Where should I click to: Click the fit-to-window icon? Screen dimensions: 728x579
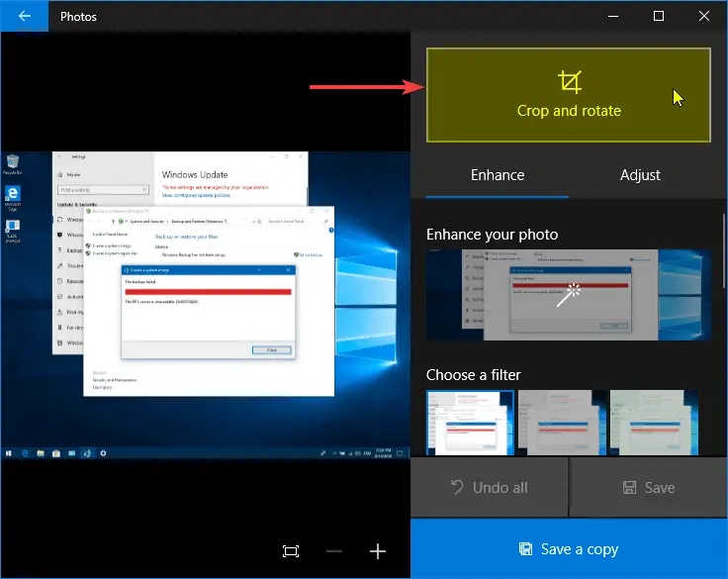pyautogui.click(x=291, y=551)
